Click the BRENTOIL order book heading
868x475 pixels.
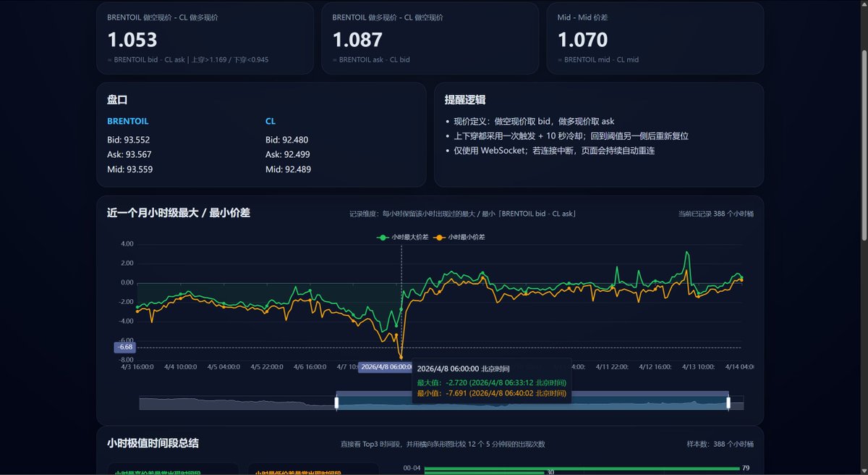point(127,121)
